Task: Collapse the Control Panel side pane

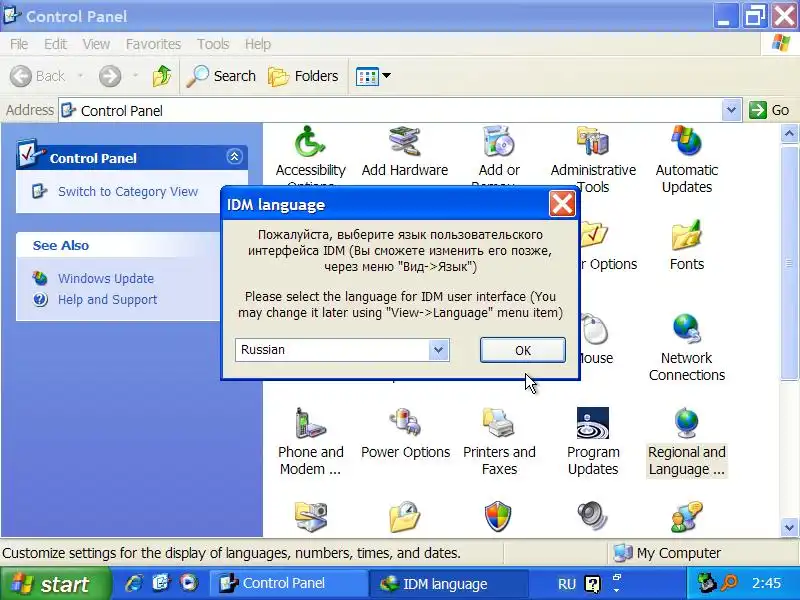Action: pyautogui.click(x=234, y=157)
